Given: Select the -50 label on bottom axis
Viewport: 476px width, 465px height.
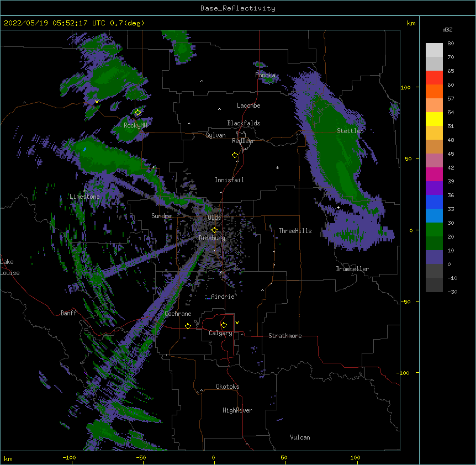Looking at the screenshot, I should point(141,457).
